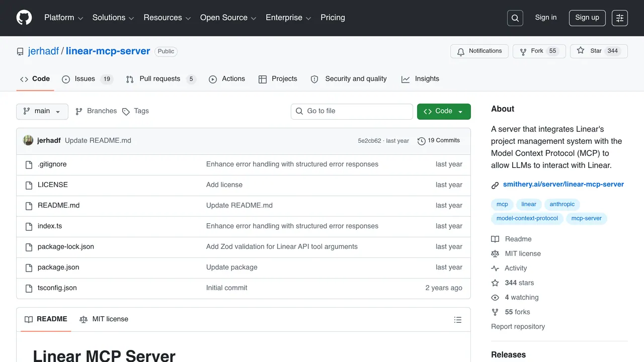
Task: Click the Report repository link
Action: click(518, 327)
